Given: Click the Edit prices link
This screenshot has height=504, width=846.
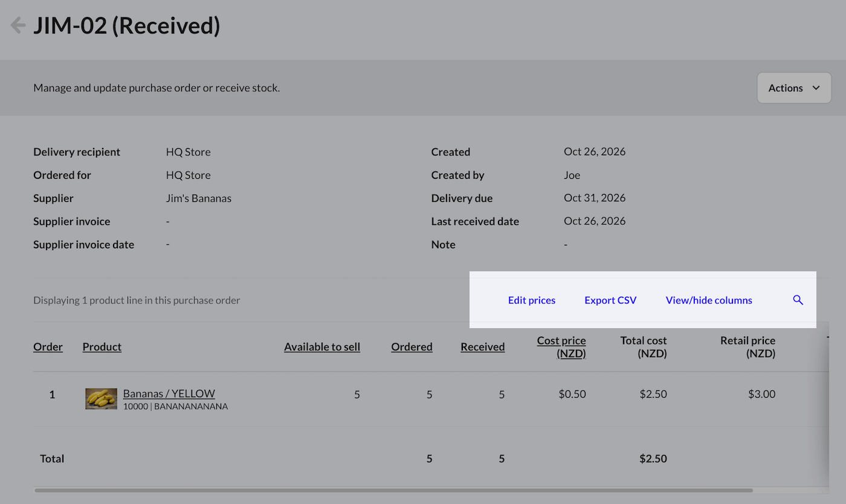Looking at the screenshot, I should tap(532, 300).
